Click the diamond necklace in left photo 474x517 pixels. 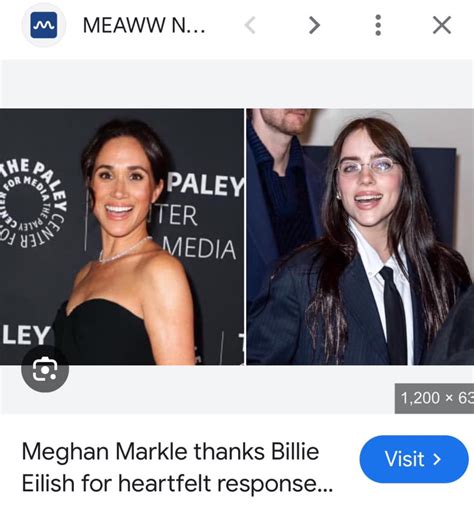pos(124,250)
